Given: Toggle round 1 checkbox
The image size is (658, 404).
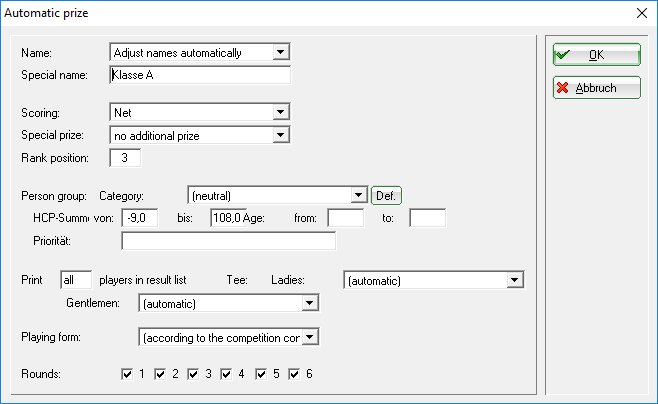Looking at the screenshot, I should [127, 374].
